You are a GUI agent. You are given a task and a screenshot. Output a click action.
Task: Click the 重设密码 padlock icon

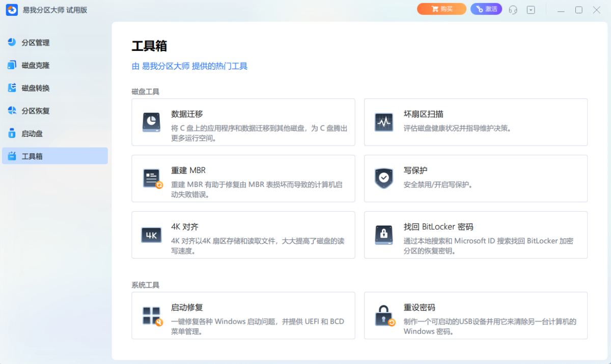coord(384,316)
